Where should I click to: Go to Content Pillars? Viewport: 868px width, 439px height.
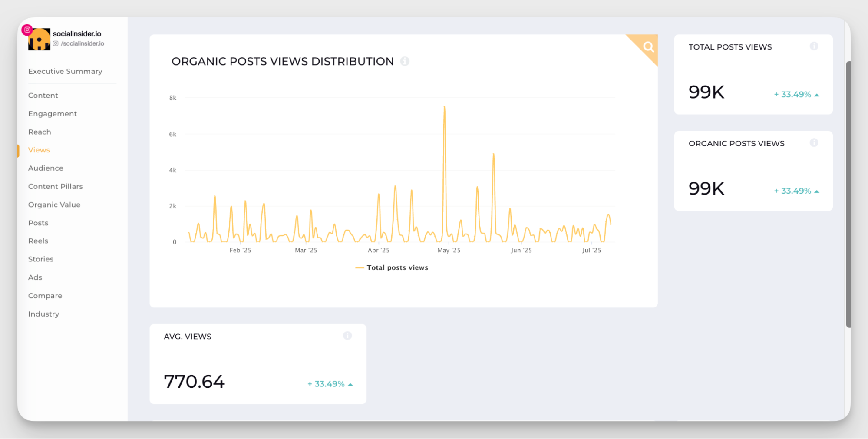(x=55, y=186)
